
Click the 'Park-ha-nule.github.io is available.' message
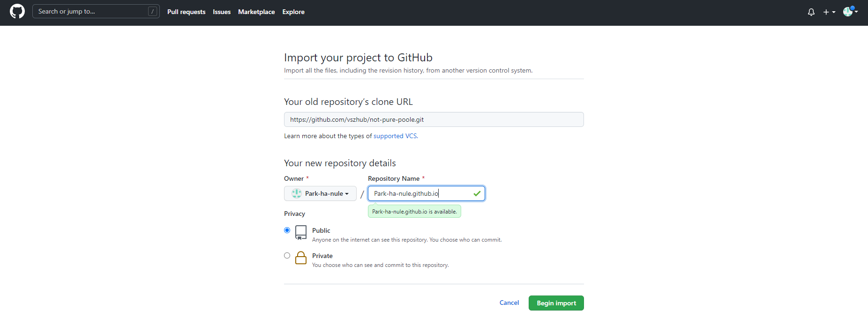click(414, 212)
